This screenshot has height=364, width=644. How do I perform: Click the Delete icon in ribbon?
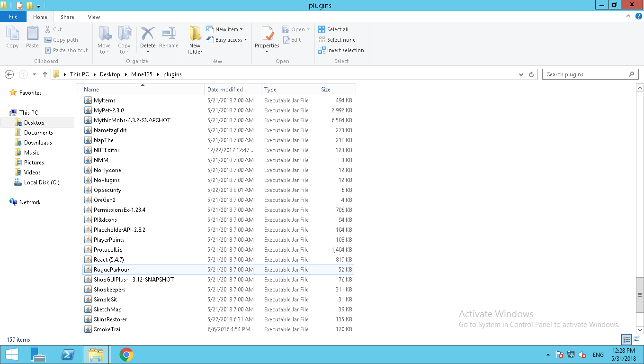click(x=148, y=34)
